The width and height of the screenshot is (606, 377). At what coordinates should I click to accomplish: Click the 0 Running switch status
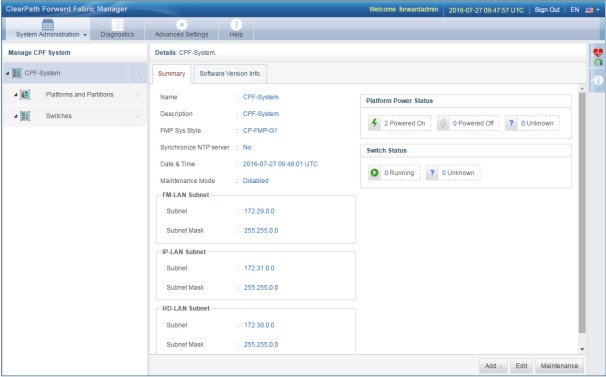[x=399, y=173]
